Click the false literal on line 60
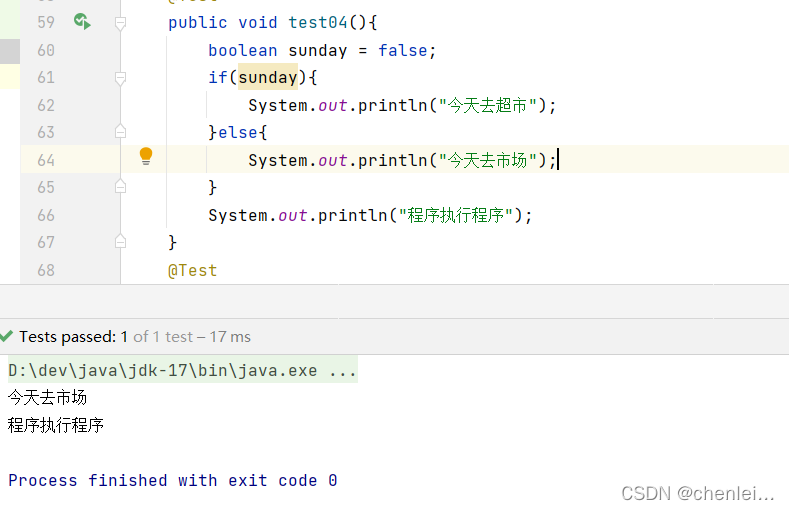The height and width of the screenshot is (510, 789). tap(403, 50)
